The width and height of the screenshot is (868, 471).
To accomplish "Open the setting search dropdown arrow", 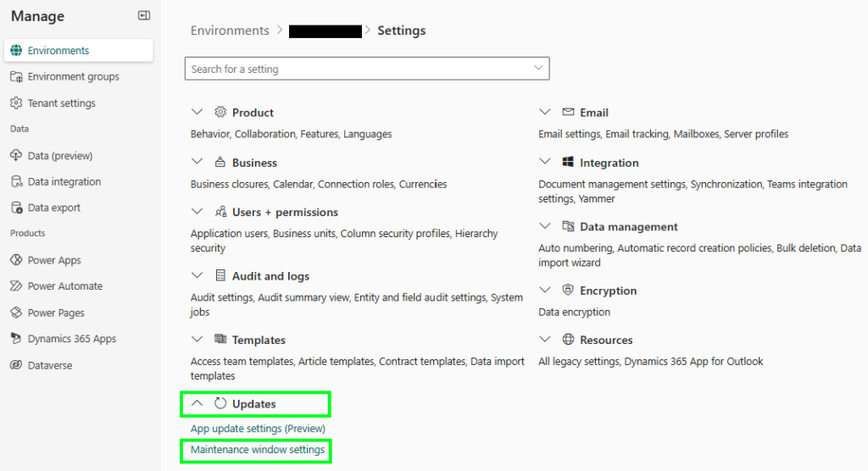I will click(x=538, y=68).
